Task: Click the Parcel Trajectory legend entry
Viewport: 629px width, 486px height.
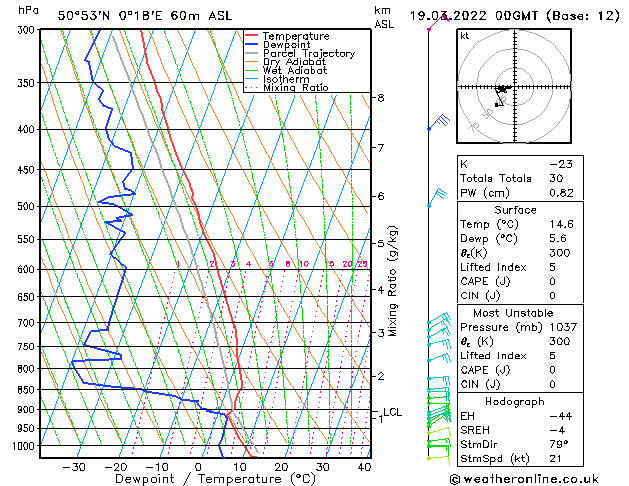Action: pos(300,53)
